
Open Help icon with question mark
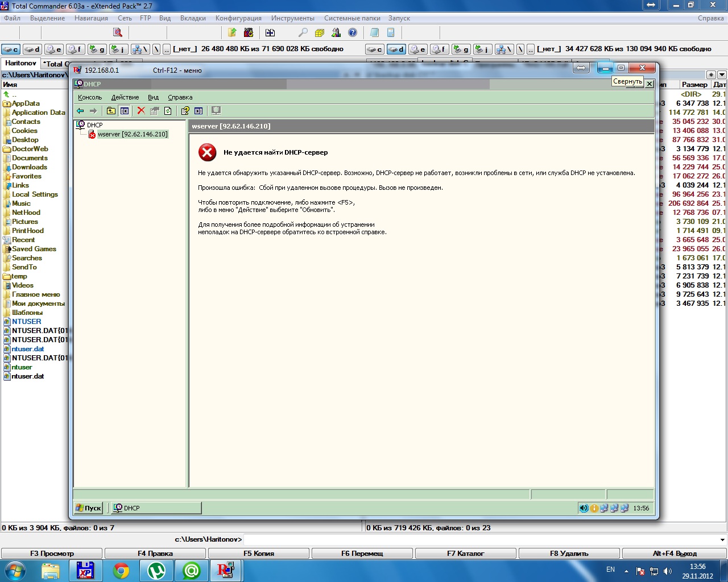(185, 111)
